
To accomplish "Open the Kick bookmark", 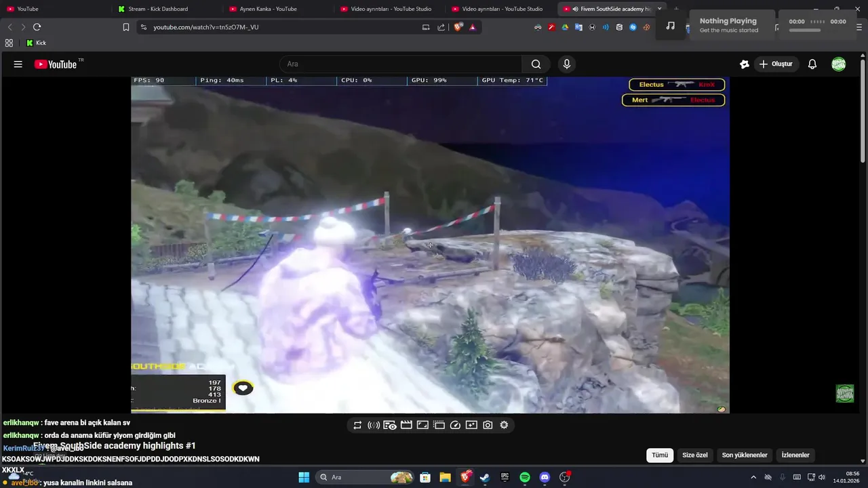I will pyautogui.click(x=36, y=43).
